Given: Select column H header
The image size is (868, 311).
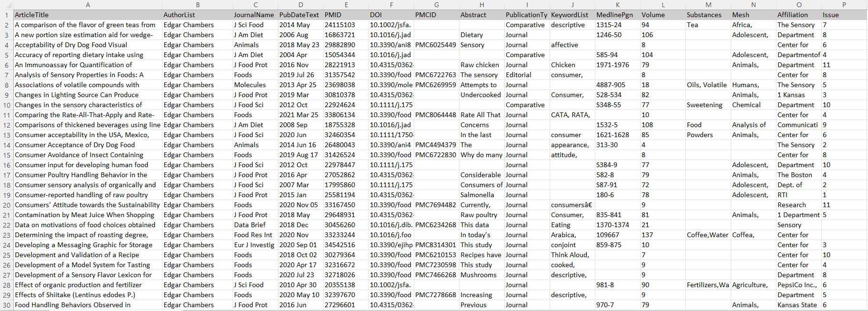Looking at the screenshot, I should tap(481, 5).
